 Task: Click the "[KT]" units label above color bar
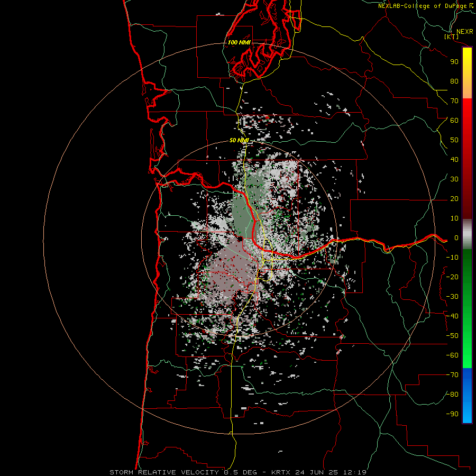pos(452,36)
